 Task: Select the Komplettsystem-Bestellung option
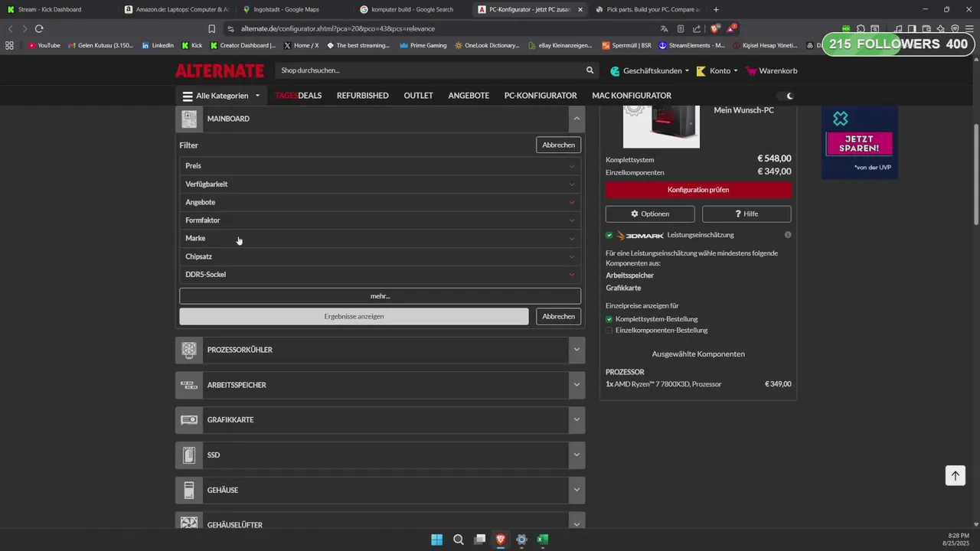point(609,319)
